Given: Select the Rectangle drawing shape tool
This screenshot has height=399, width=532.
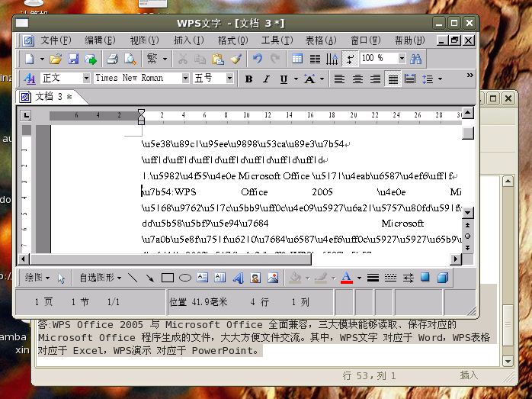Looking at the screenshot, I should [x=168, y=278].
